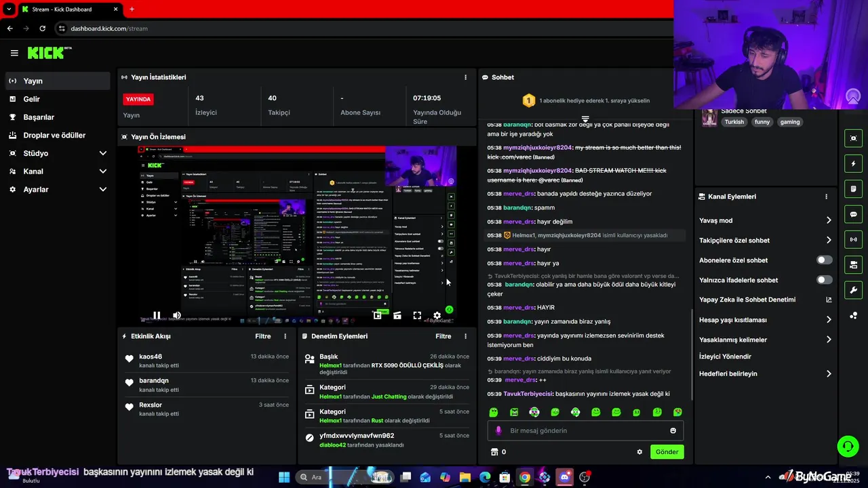The width and height of the screenshot is (868, 488).
Task: Click the purple microphone in message box
Action: coord(498,430)
